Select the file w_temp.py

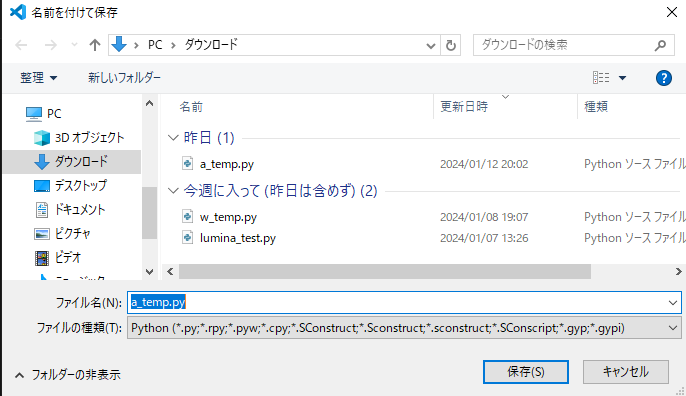pyautogui.click(x=228, y=217)
